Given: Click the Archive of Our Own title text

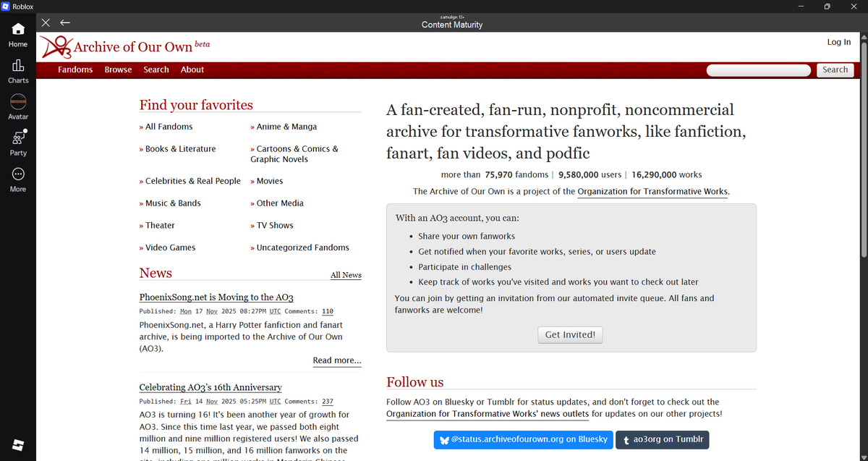Looking at the screenshot, I should pyautogui.click(x=133, y=47).
